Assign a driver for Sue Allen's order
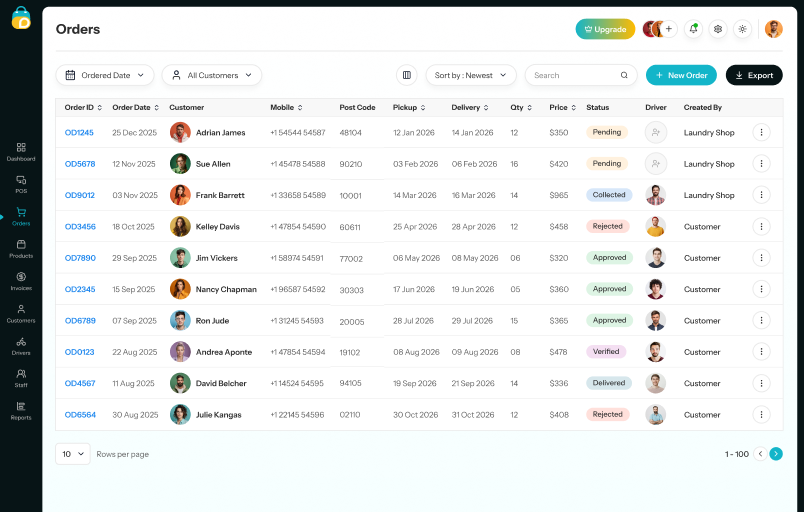 (x=656, y=163)
